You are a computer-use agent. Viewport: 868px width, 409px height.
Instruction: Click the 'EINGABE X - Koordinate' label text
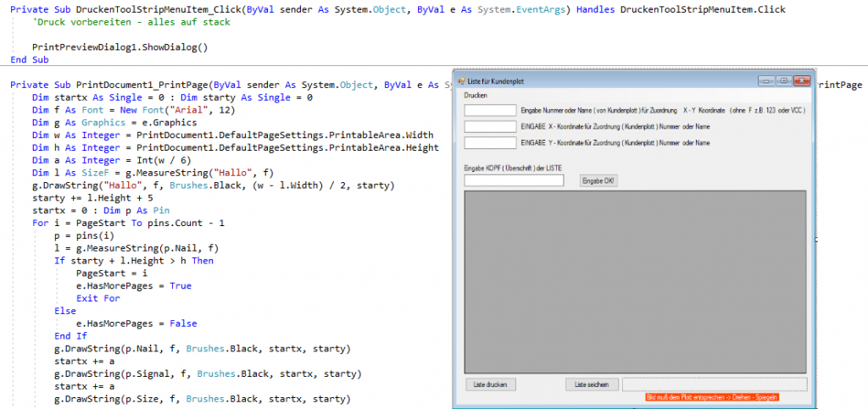pyautogui.click(x=615, y=126)
